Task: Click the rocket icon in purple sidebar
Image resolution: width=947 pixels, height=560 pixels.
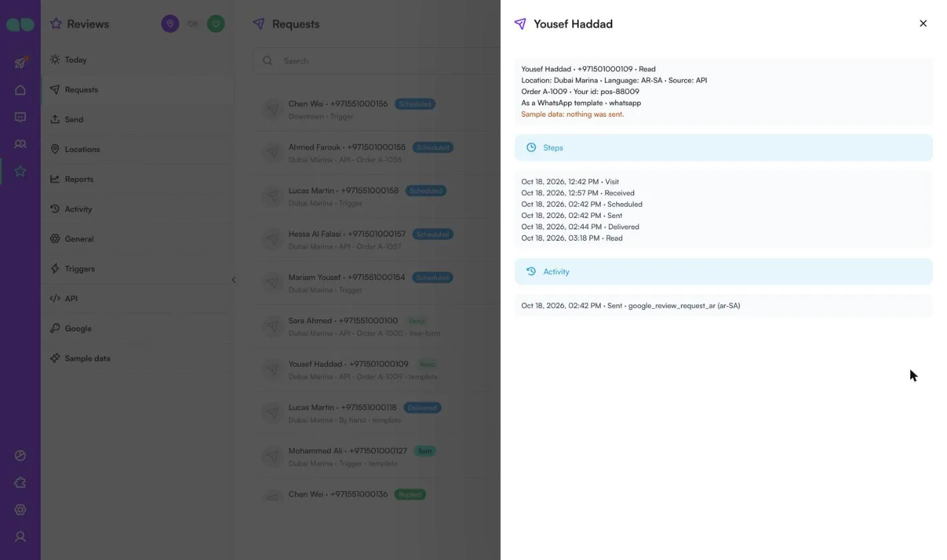Action: (20, 63)
